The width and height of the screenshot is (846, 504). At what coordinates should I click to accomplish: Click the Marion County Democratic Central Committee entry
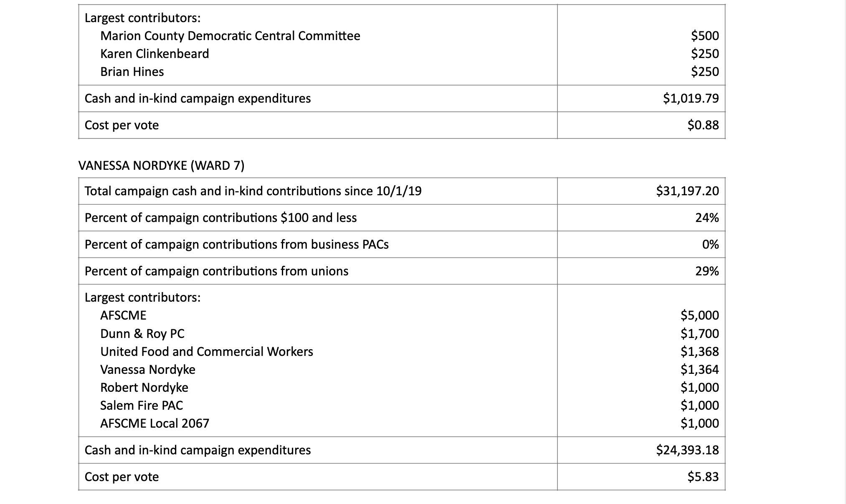click(230, 36)
